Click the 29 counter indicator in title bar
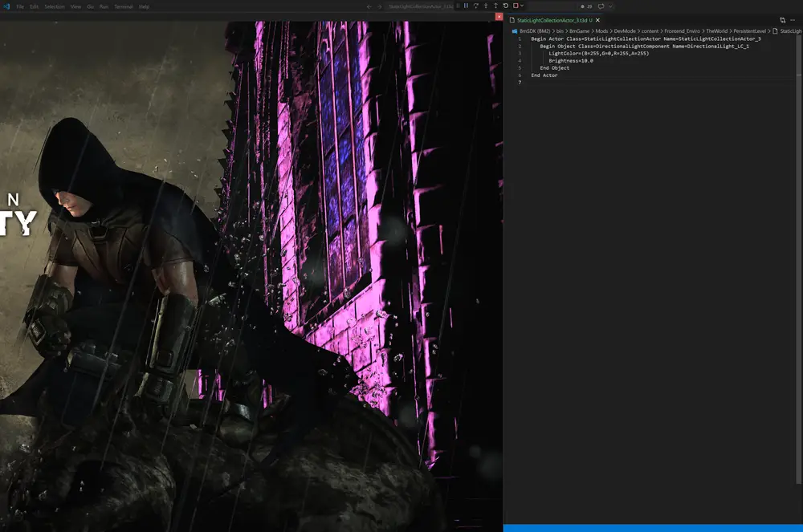This screenshot has height=532, width=803. click(x=586, y=6)
